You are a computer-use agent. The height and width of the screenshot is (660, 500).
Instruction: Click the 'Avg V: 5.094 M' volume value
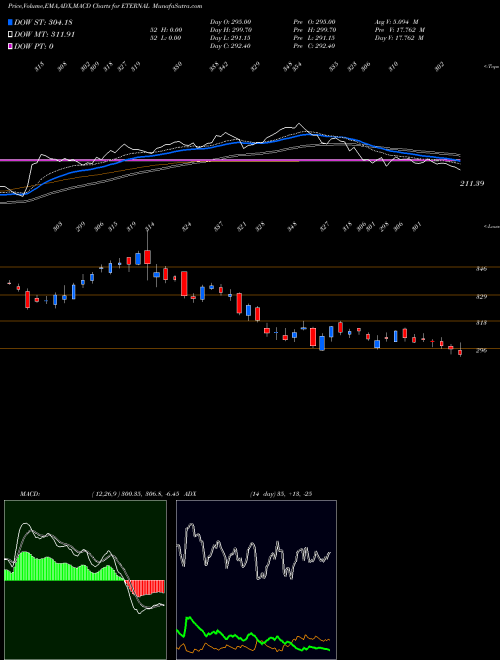click(x=396, y=22)
